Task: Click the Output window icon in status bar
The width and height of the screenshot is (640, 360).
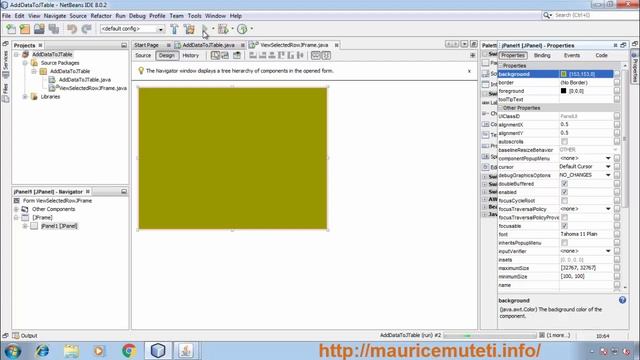Action: click(x=16, y=336)
